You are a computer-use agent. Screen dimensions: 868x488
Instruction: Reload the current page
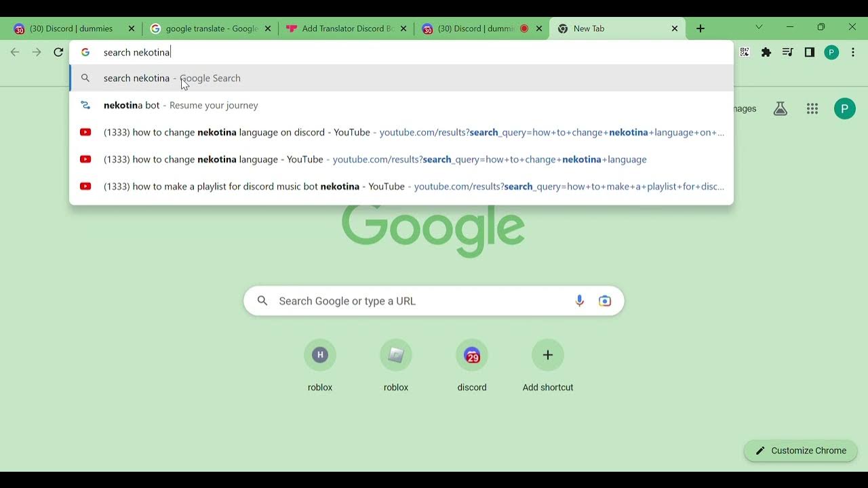pyautogui.click(x=58, y=52)
